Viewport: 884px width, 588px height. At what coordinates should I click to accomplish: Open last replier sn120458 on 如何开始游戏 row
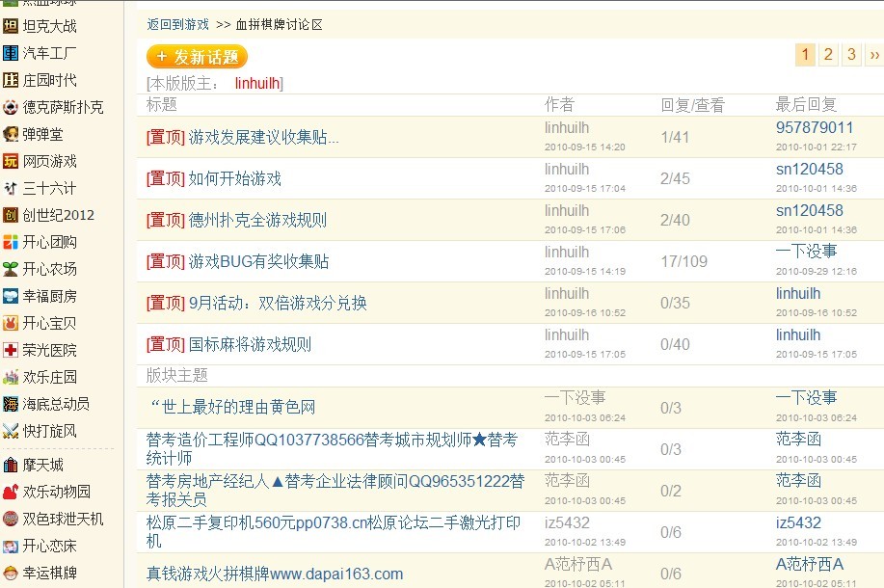[x=810, y=169]
